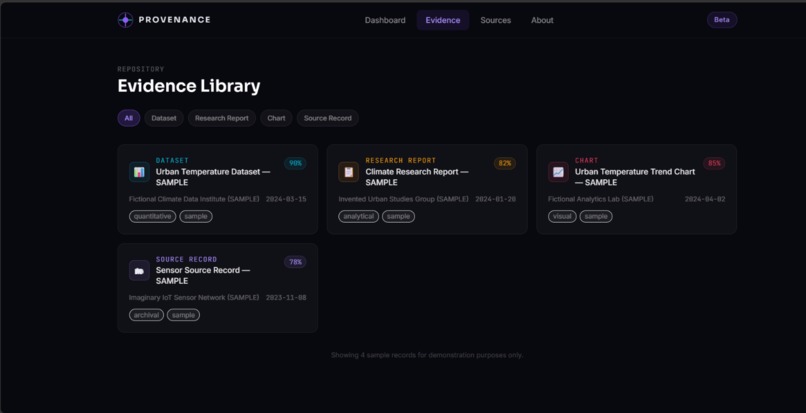Image resolution: width=806 pixels, height=413 pixels.
Task: Click the 90% confidence badge
Action: click(295, 163)
